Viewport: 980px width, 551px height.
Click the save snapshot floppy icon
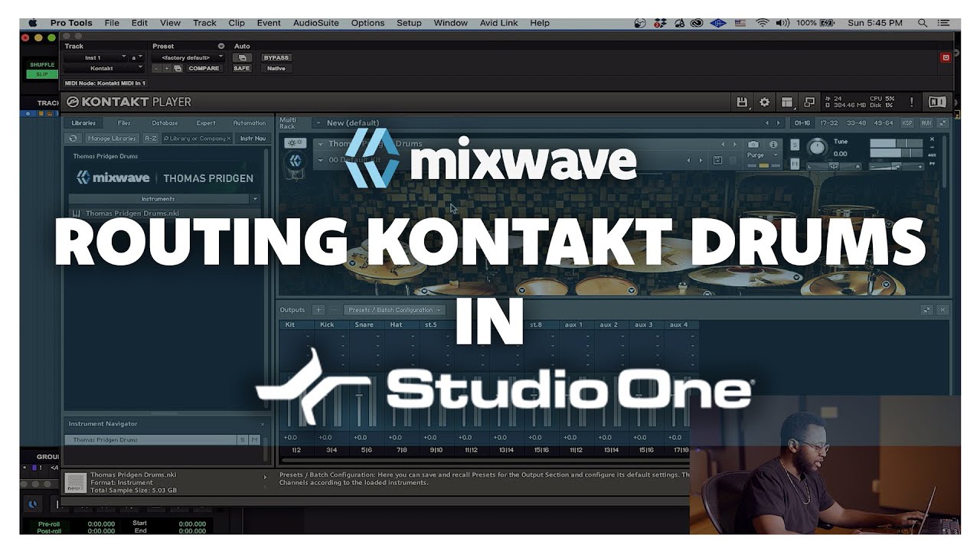click(x=717, y=160)
